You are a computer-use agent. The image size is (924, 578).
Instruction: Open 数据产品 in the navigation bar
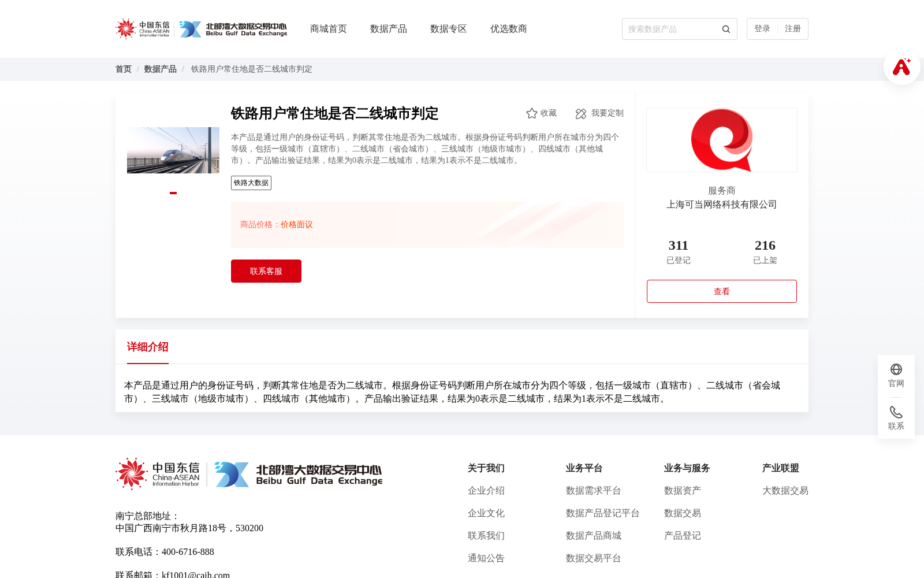(x=389, y=29)
